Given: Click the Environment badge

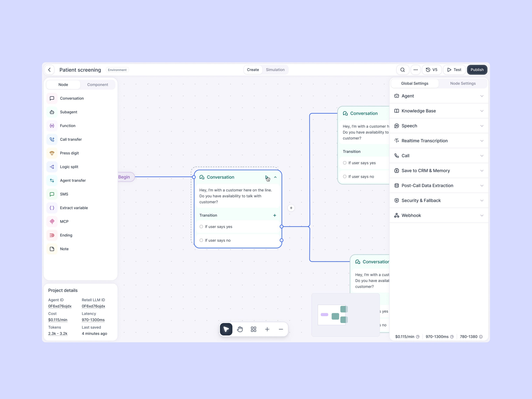Looking at the screenshot, I should (x=117, y=70).
